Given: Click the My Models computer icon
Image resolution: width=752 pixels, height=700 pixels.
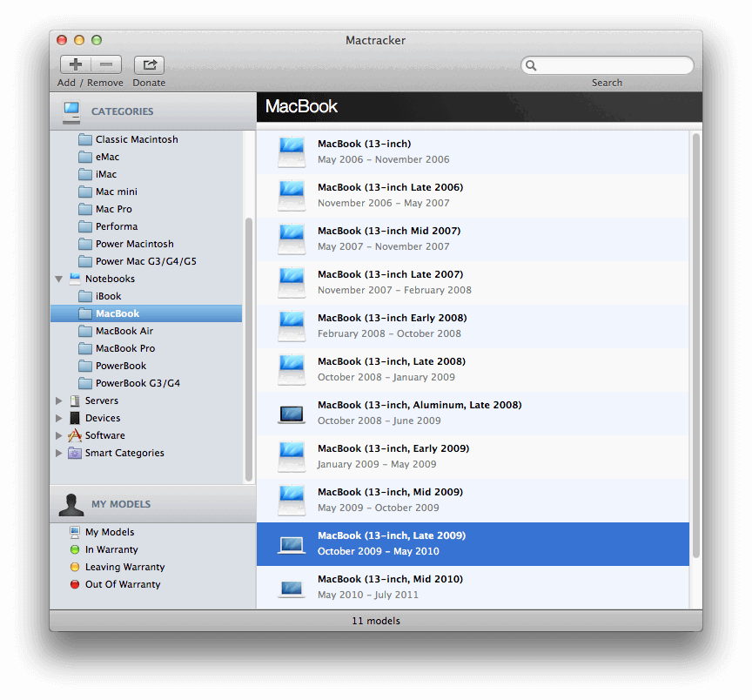Looking at the screenshot, I should pos(75,532).
